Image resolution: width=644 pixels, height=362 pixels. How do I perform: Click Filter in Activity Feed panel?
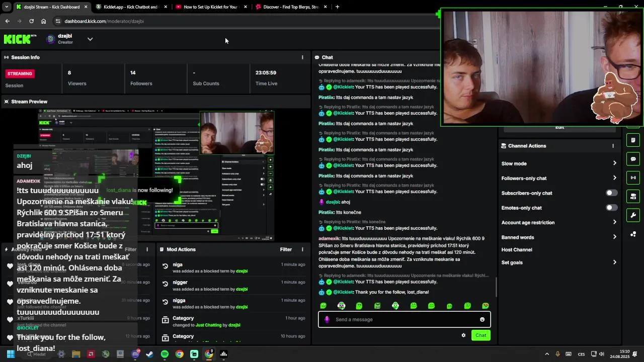tap(131, 249)
